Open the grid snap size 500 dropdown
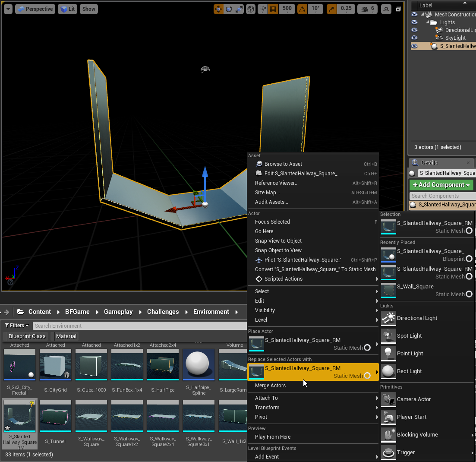This screenshot has height=462, width=476. coord(287,9)
